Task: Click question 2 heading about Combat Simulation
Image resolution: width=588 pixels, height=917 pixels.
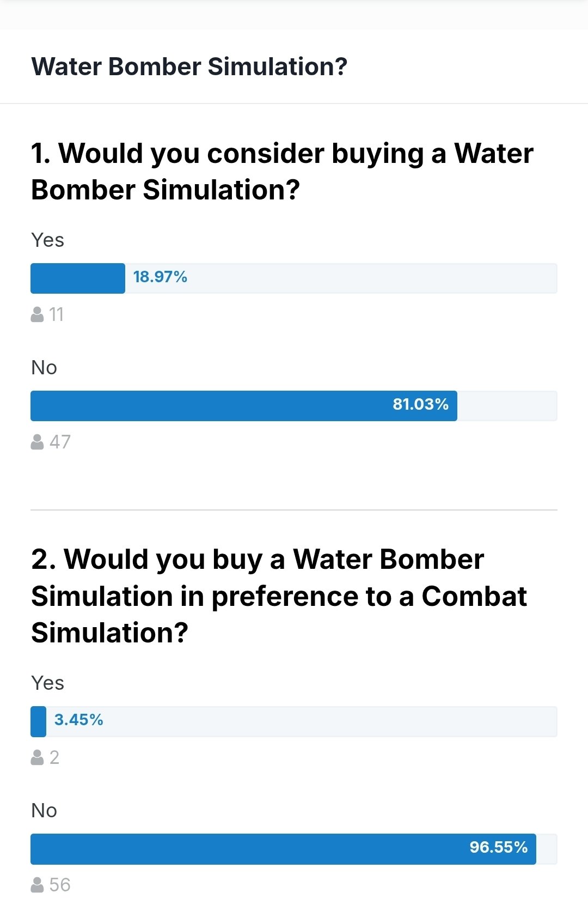Action: click(x=279, y=596)
